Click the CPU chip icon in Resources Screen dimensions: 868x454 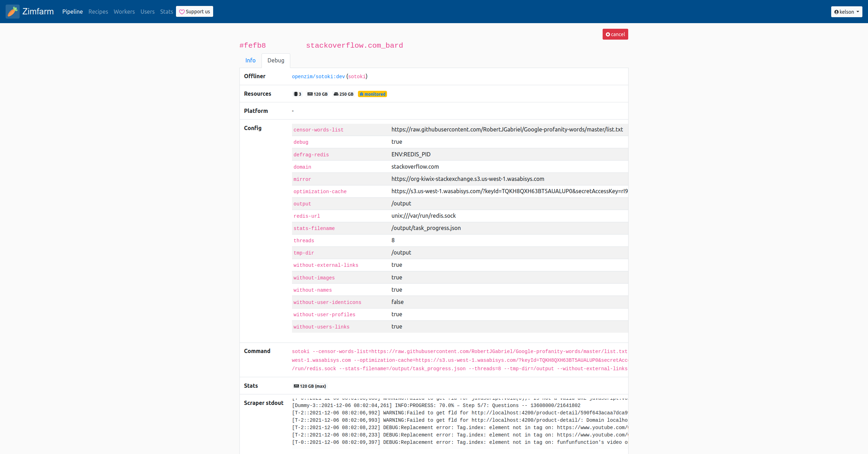(x=296, y=94)
